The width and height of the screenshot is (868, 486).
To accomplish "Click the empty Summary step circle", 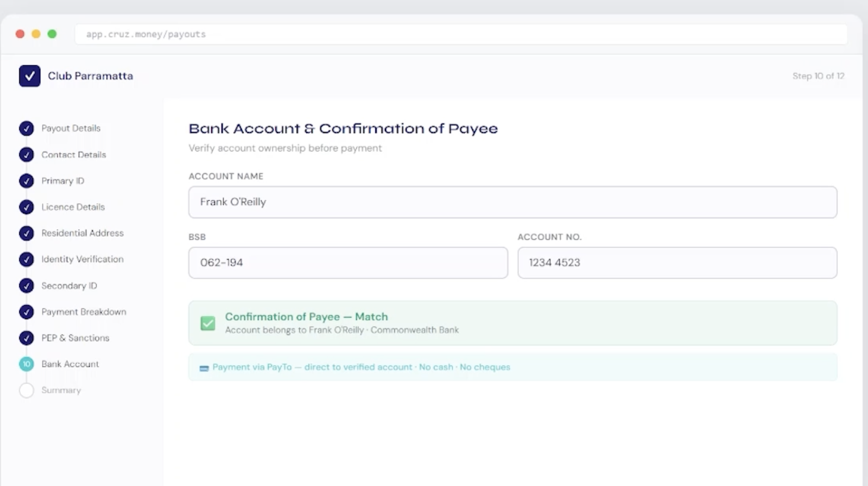I will [x=26, y=390].
